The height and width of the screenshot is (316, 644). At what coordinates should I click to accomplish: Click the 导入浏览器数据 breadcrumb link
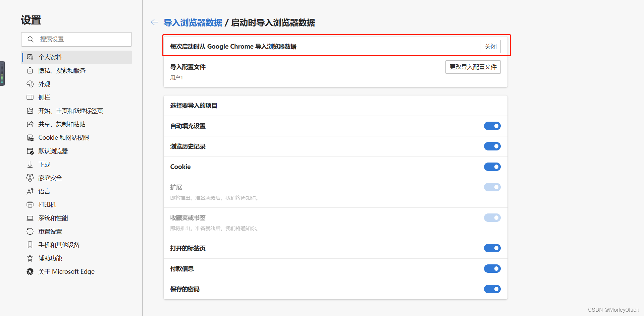click(193, 23)
